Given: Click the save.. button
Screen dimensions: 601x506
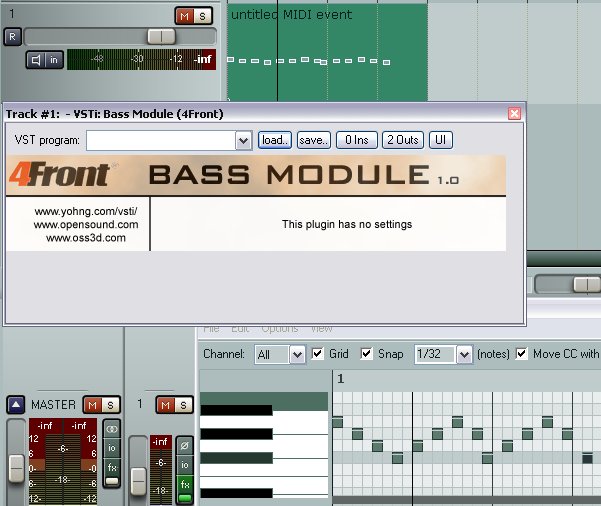Looking at the screenshot, I should (x=314, y=140).
